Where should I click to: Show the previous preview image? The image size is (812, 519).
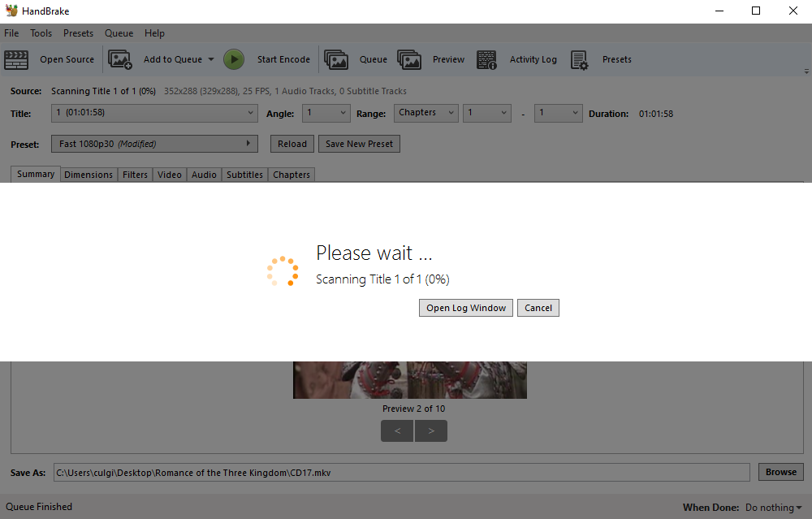coord(397,430)
